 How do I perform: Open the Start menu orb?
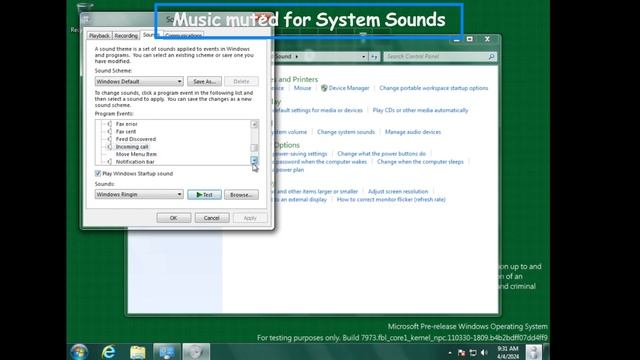[x=79, y=351]
